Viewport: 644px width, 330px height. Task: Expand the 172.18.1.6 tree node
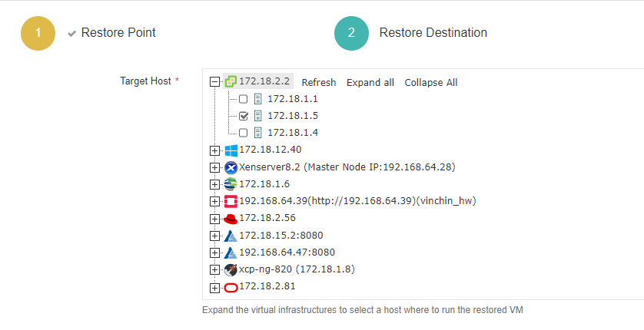214,184
